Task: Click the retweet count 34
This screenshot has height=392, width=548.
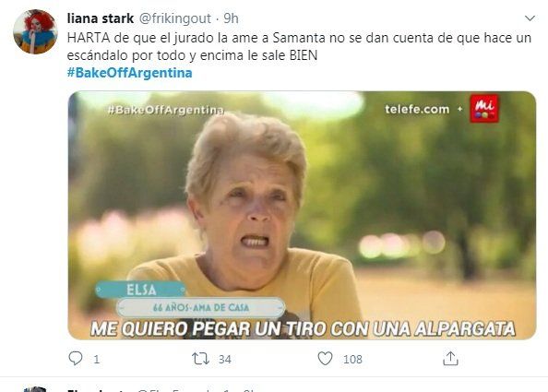Action: [225, 359]
